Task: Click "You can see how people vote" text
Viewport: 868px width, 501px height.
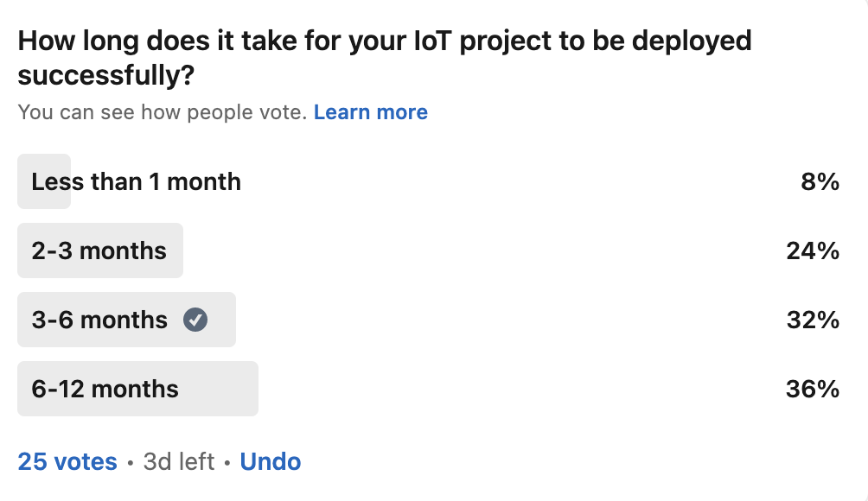Action: (x=162, y=112)
